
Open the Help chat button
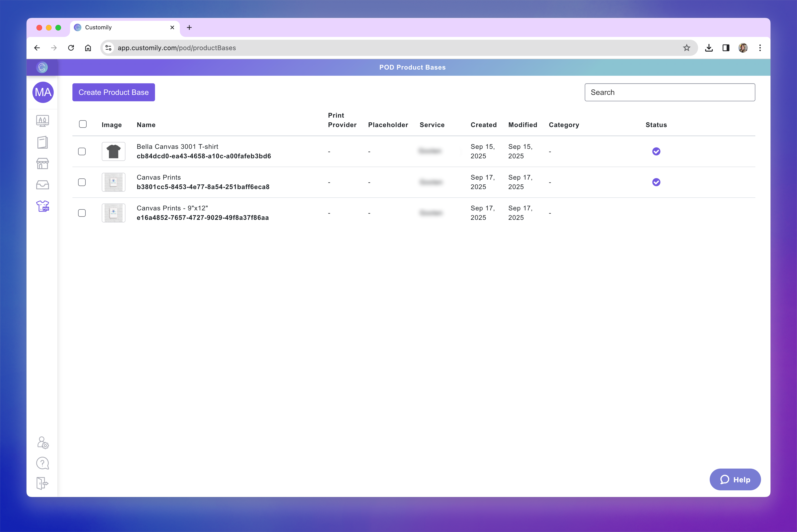tap(735, 479)
